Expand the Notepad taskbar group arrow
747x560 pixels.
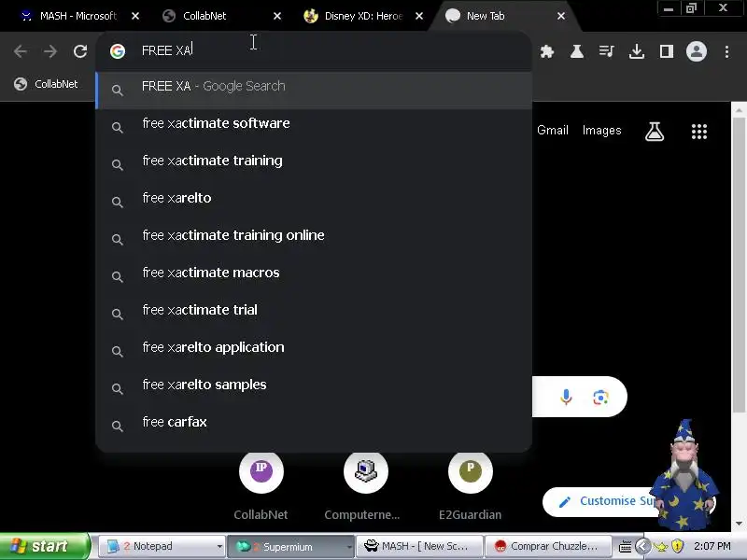[219, 547]
